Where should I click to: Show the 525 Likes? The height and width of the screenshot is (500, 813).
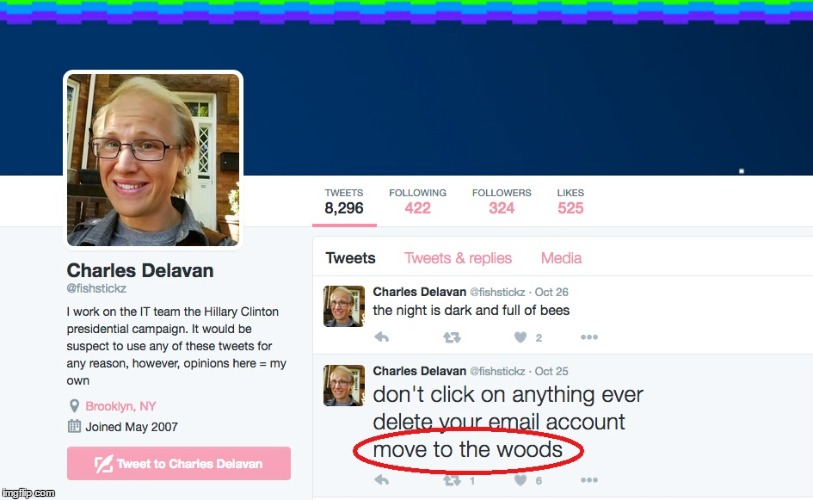(x=570, y=202)
